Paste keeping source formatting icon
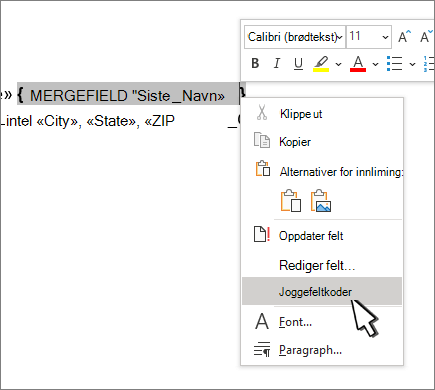435x390 pixels. (x=291, y=201)
